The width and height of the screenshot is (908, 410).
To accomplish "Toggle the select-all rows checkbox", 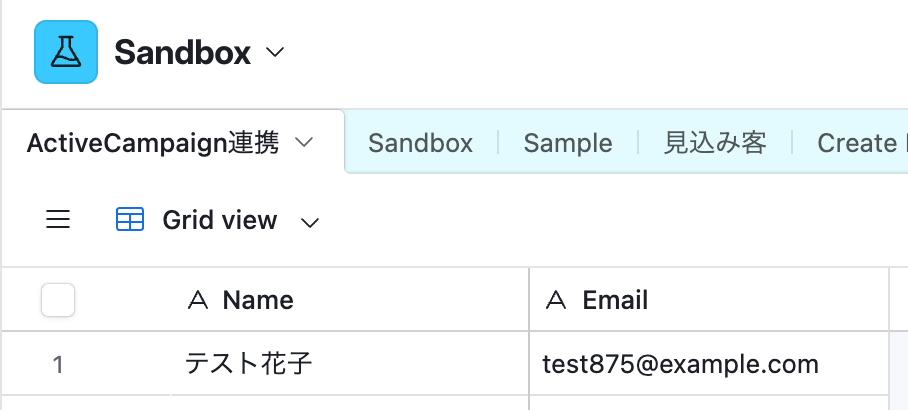I will [58, 300].
